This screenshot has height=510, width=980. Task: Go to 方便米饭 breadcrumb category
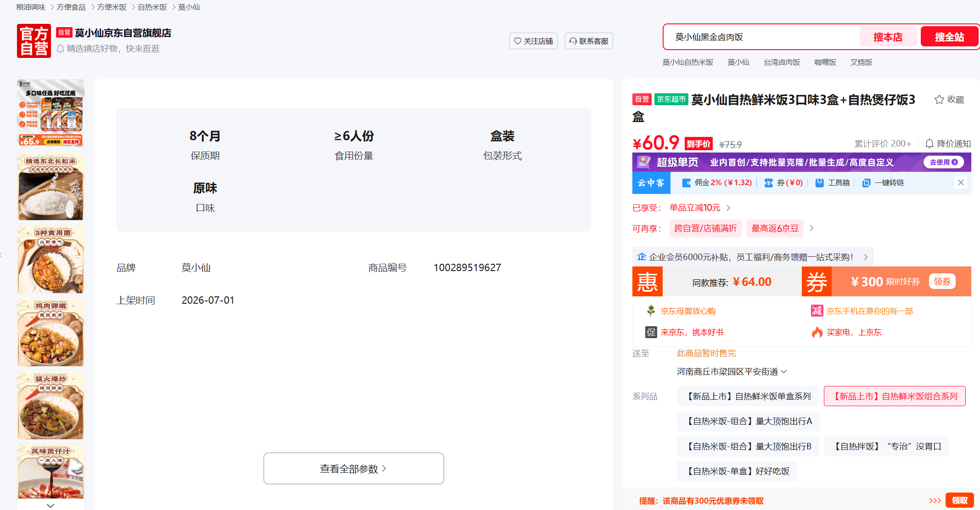112,7
